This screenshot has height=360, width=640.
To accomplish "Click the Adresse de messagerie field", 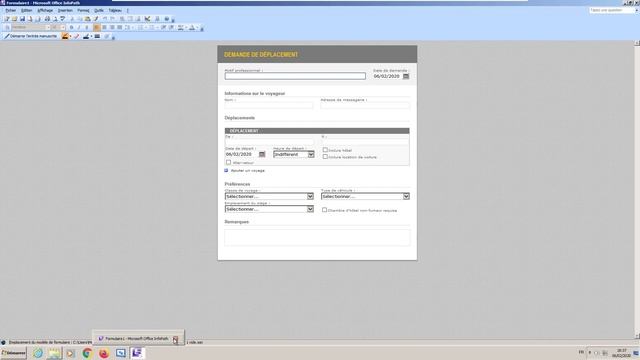I will point(365,105).
